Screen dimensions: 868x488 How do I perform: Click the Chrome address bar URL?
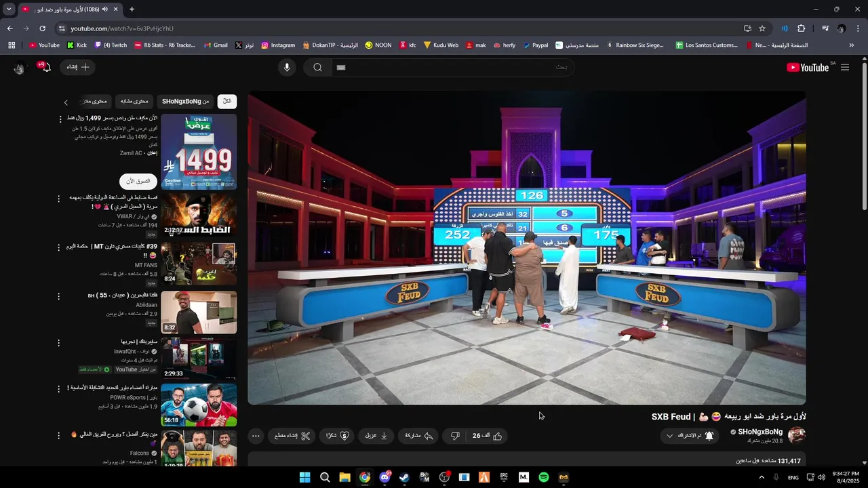point(122,28)
